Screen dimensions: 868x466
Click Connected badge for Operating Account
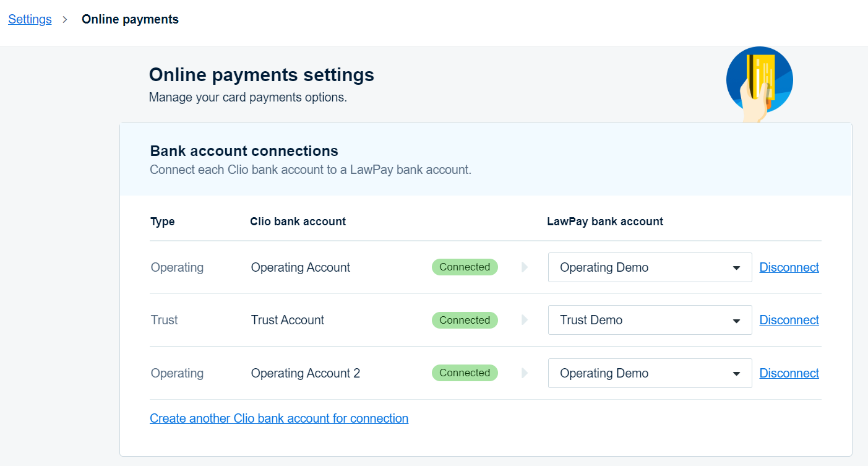click(x=465, y=267)
